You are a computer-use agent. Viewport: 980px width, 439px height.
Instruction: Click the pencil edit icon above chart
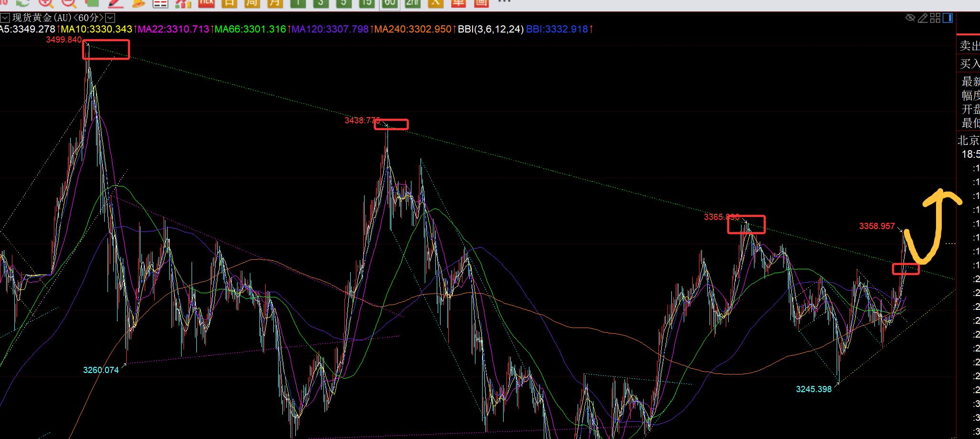coord(923,18)
